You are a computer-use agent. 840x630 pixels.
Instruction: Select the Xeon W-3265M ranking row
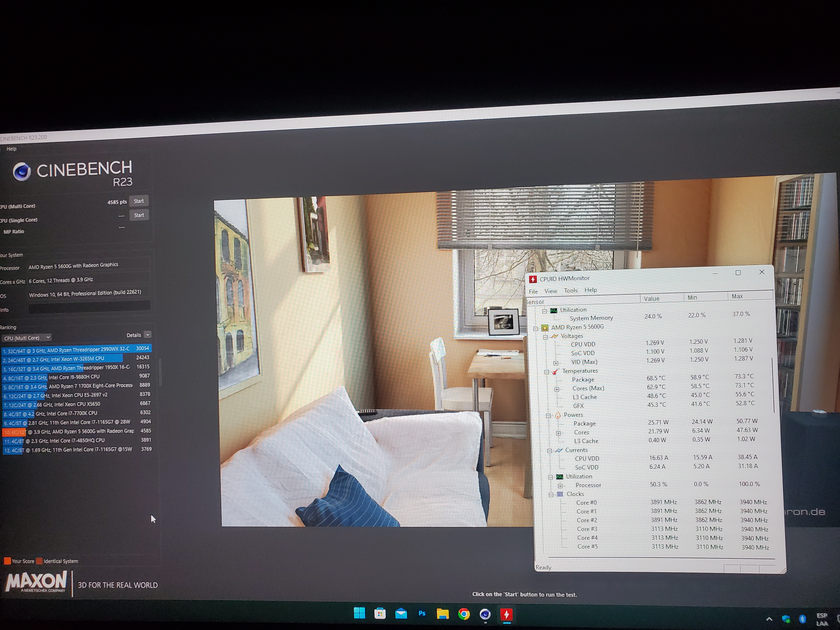point(76,358)
